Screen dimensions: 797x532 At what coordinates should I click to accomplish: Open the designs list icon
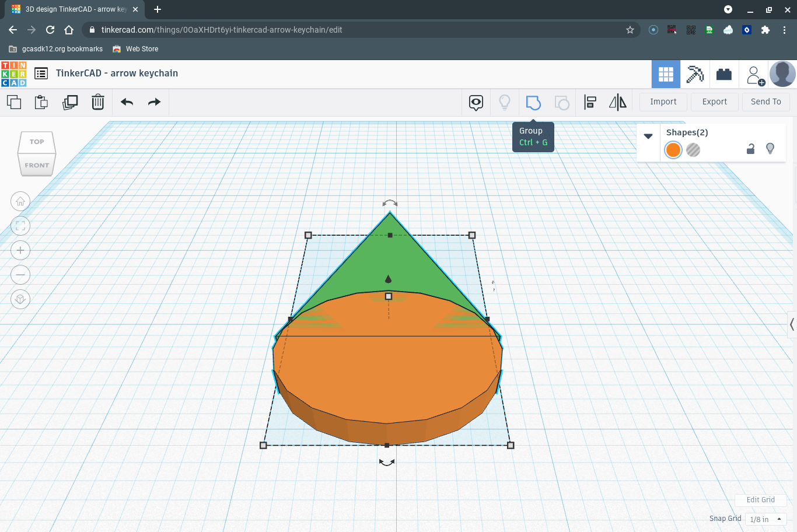41,73
